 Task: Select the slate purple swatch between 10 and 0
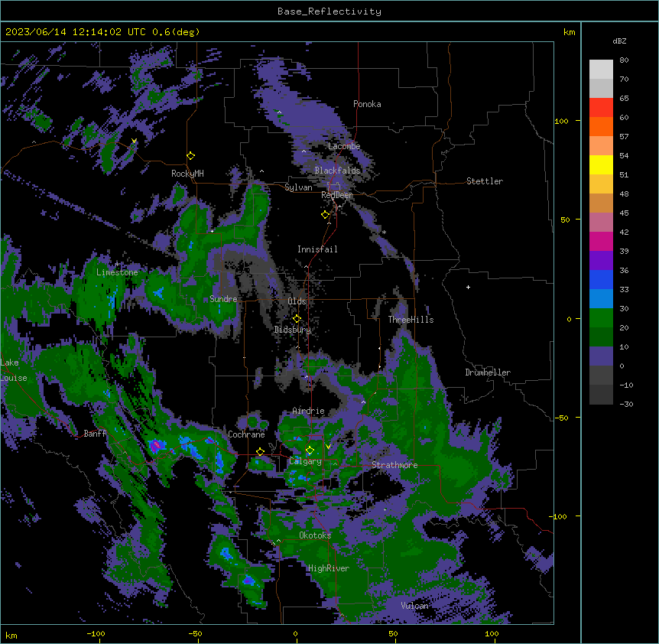601,356
